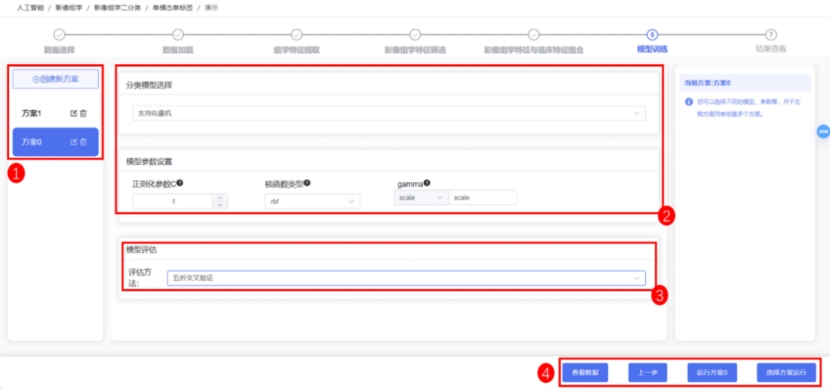
Task: Click the 模型参数设置 heading
Action: [x=149, y=161]
